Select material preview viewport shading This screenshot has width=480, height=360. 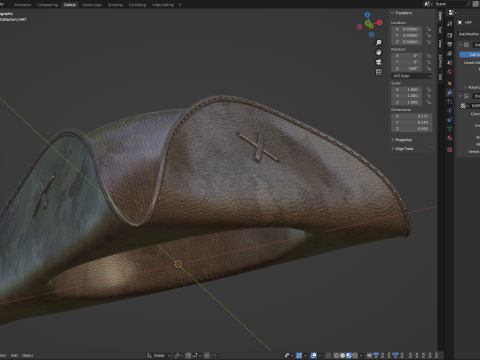(348, 355)
